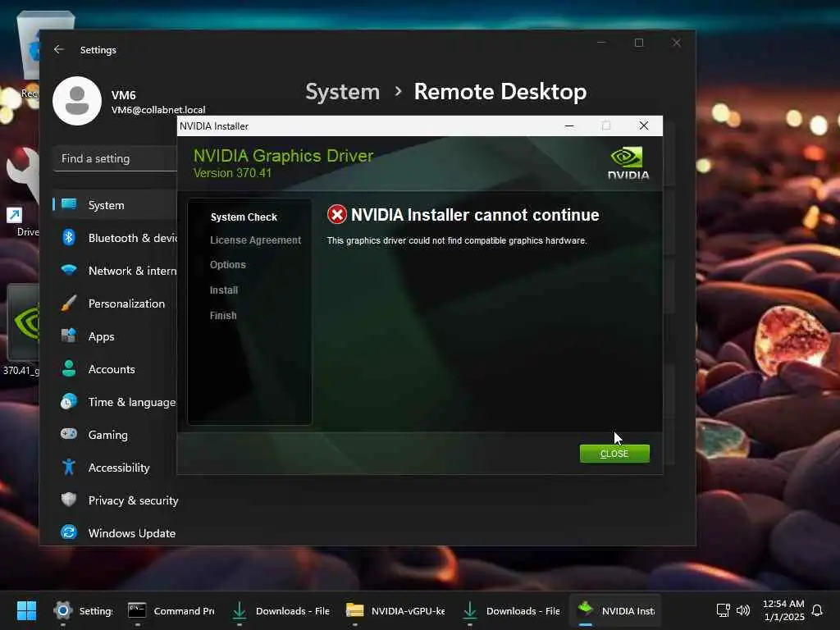Screen dimensions: 840x630
Task: Click the network tray icon
Action: 724,610
